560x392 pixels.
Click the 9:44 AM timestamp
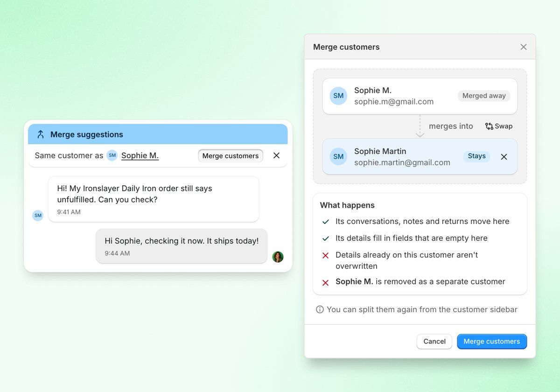coord(117,253)
